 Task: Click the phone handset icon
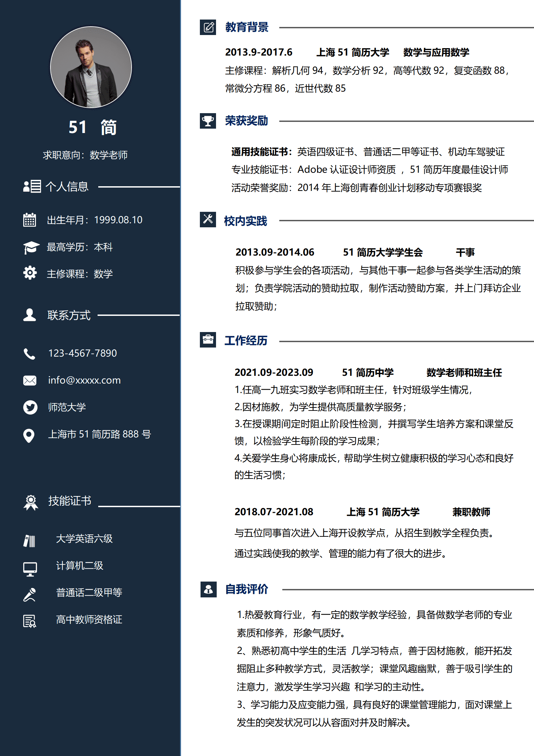29,354
